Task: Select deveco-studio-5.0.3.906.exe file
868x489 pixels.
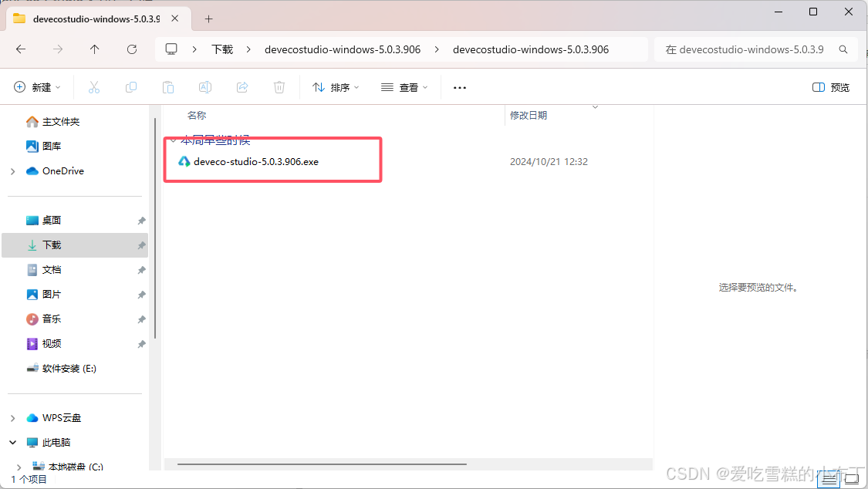Action: coord(255,161)
